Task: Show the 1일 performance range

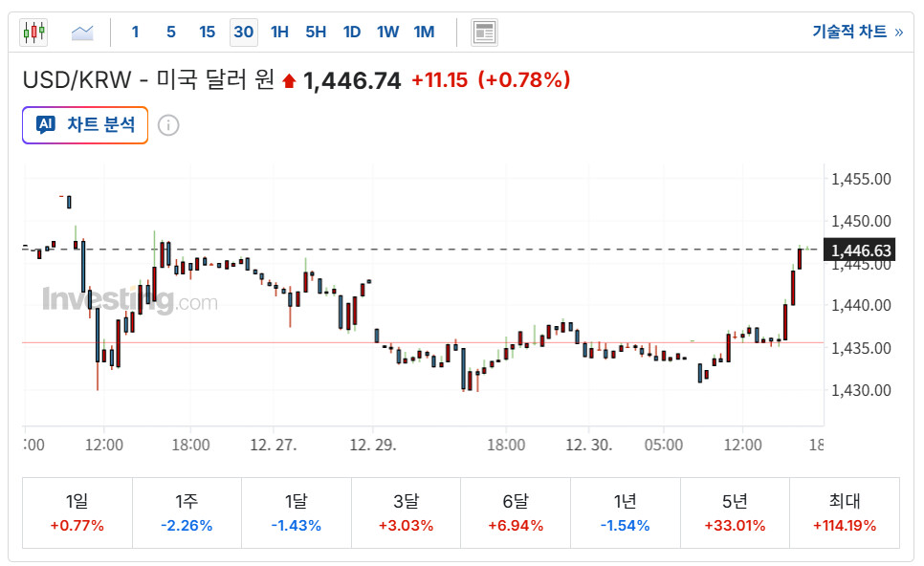Action: [x=77, y=512]
